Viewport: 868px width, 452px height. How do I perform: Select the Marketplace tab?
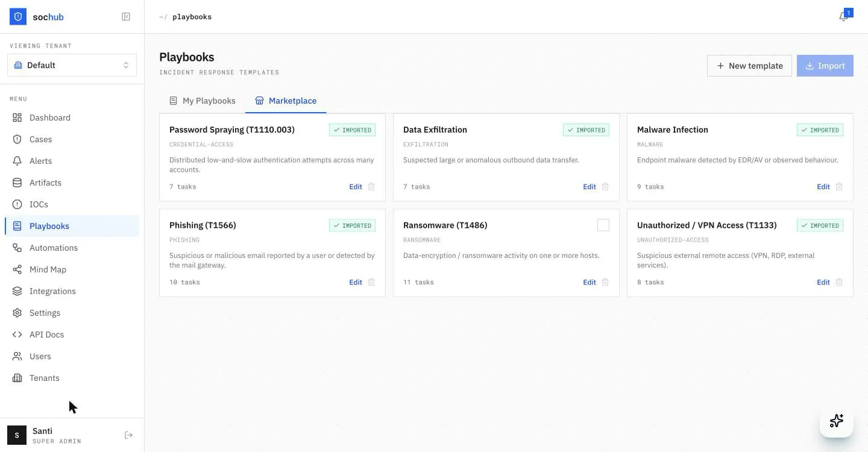(x=286, y=101)
